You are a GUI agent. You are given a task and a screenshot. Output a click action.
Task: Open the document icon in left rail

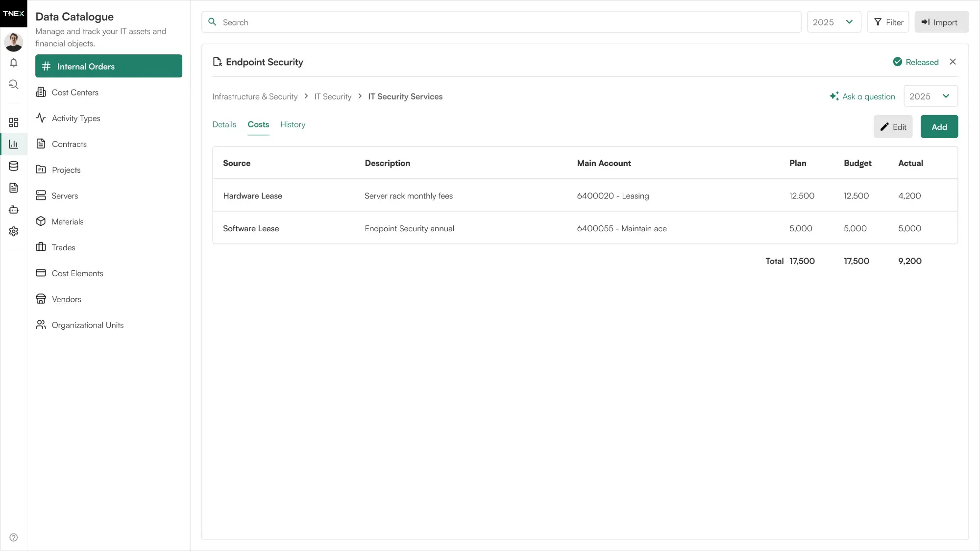coord(14,188)
